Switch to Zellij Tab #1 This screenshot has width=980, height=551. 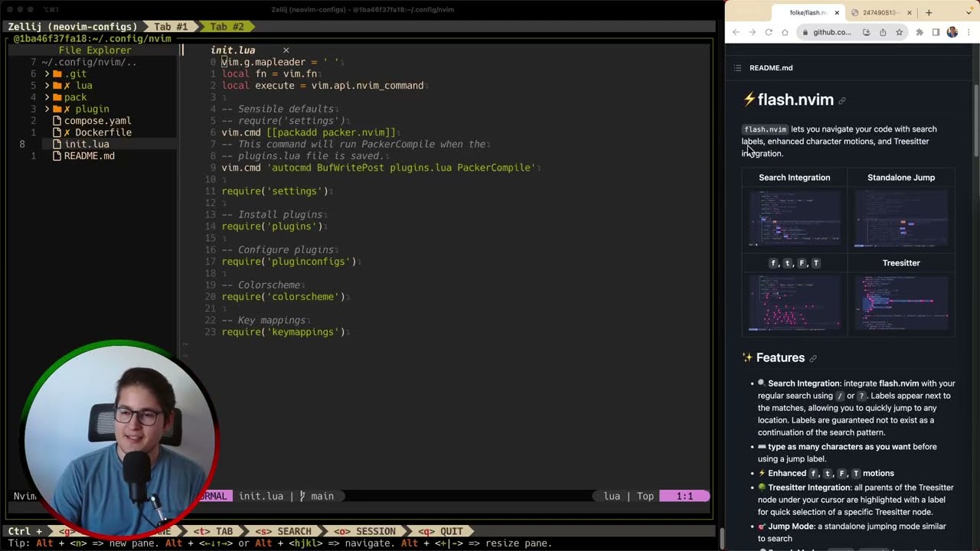[171, 27]
